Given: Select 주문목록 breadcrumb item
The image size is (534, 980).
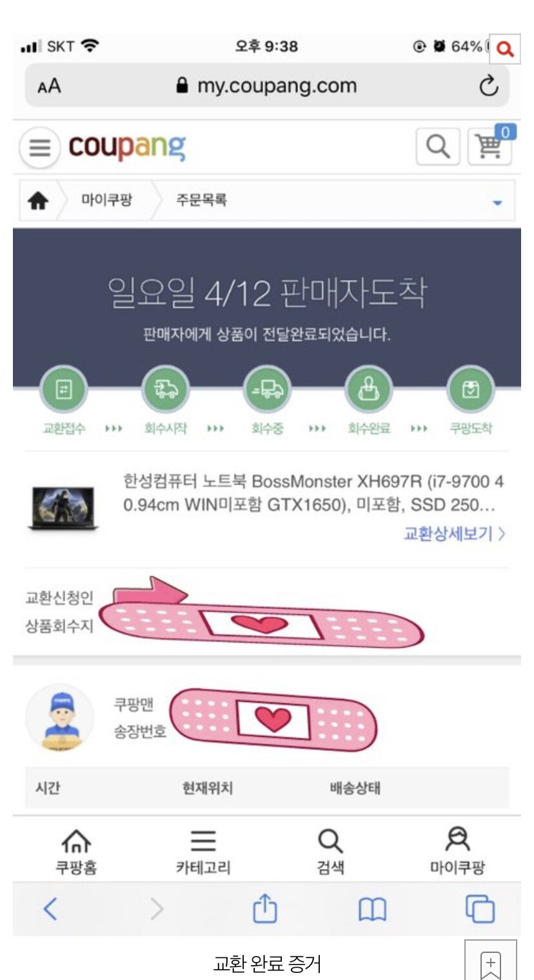Looking at the screenshot, I should (x=201, y=200).
